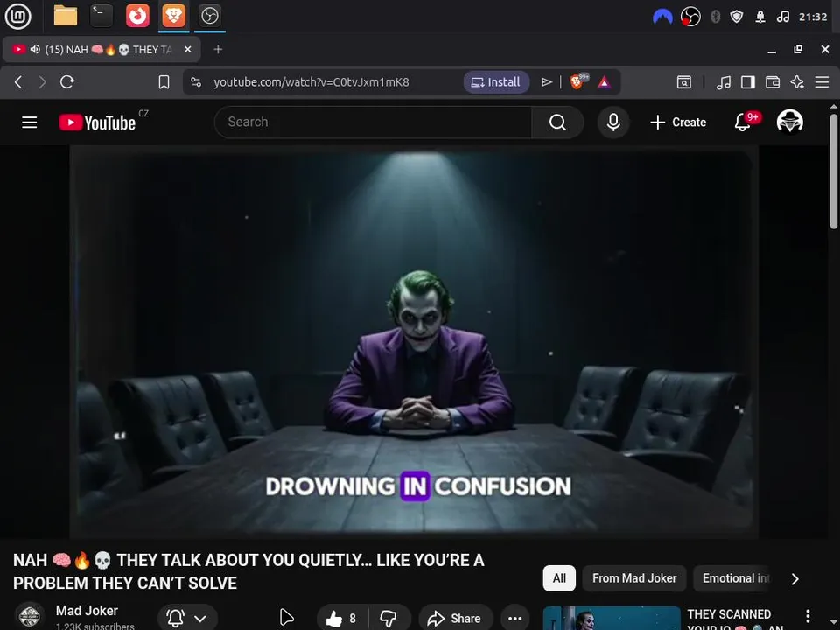
Task: Open the Bluetooth tray icon
Action: 715,17
